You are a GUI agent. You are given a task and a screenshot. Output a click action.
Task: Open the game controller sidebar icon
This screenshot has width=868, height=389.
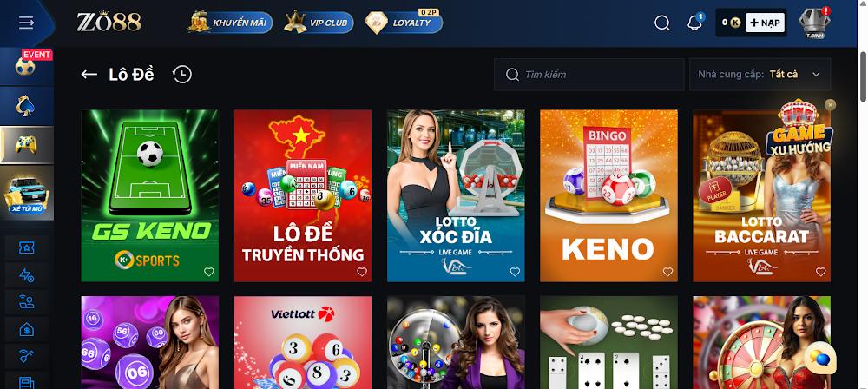click(26, 145)
